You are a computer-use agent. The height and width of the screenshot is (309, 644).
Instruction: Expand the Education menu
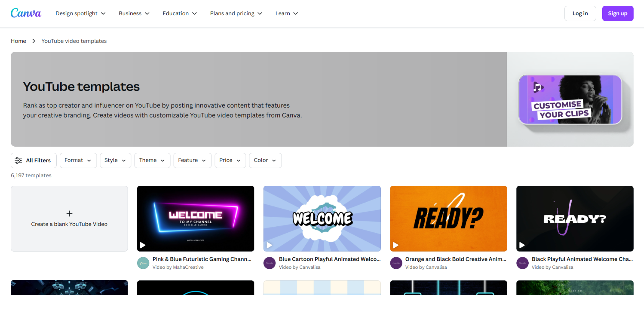180,13
